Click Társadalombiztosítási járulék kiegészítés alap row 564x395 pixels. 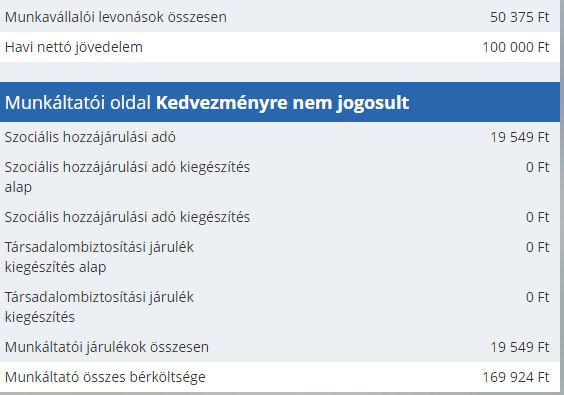280,257
